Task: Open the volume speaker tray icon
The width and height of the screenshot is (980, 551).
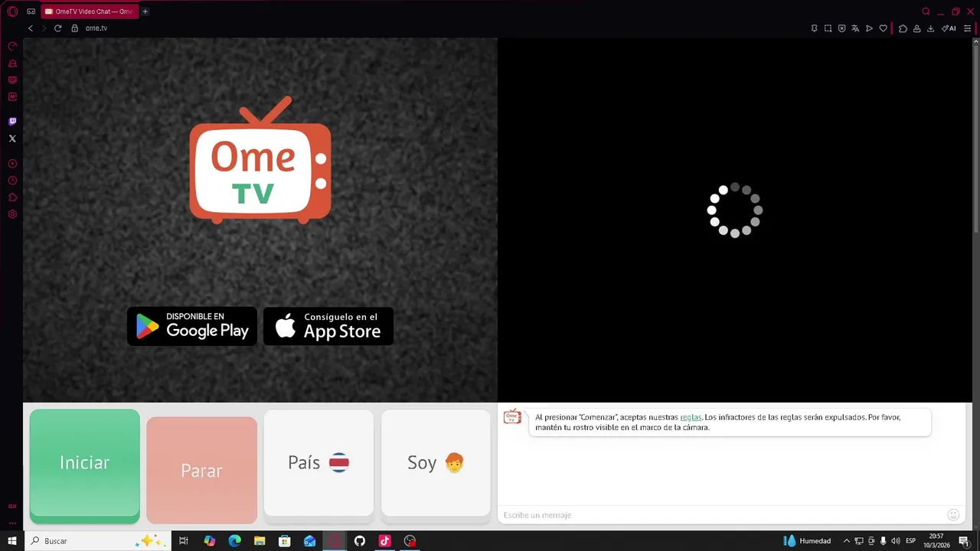Action: coord(895,541)
